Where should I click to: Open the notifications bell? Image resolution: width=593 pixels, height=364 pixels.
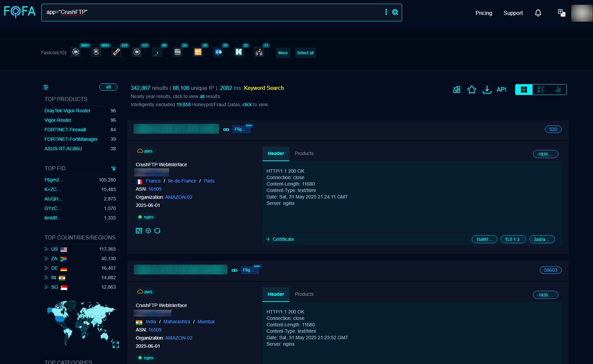(538, 13)
